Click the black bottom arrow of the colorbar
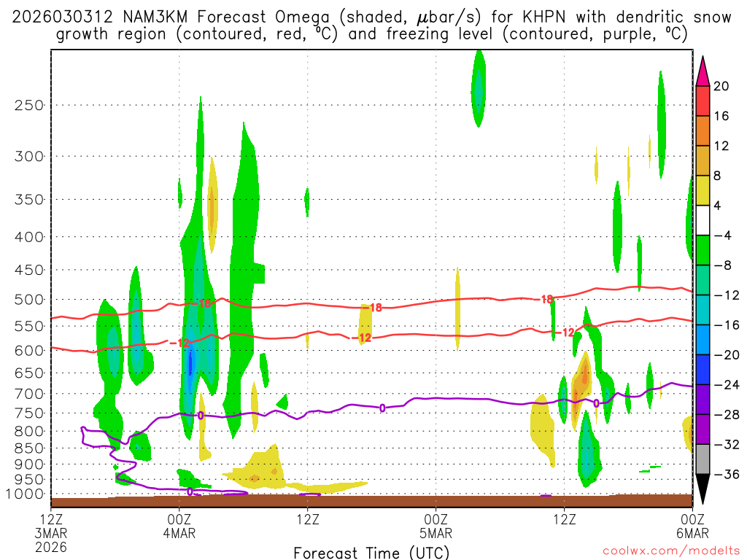 tap(703, 489)
